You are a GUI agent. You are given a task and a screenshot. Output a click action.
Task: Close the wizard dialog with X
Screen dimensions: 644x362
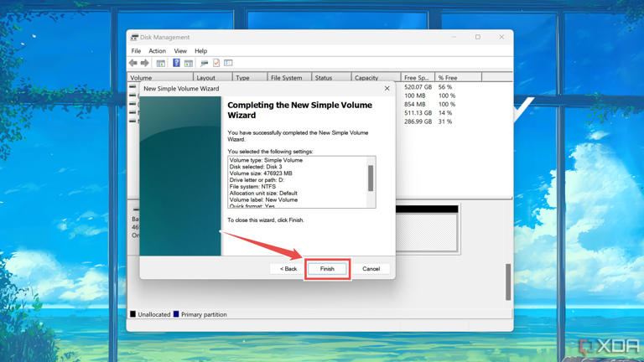pos(387,88)
